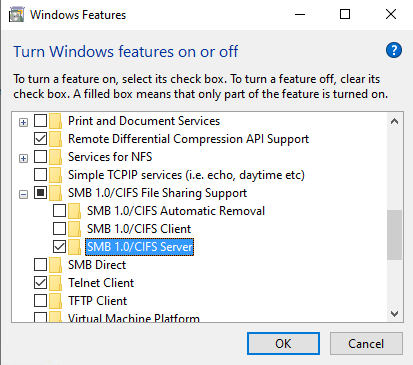
Task: Select 'SMB 1.0/CIFS Automatic Removal' text
Action: click(x=176, y=211)
